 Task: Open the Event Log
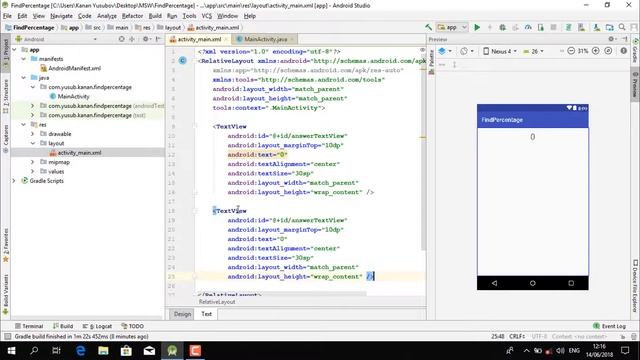(x=609, y=326)
